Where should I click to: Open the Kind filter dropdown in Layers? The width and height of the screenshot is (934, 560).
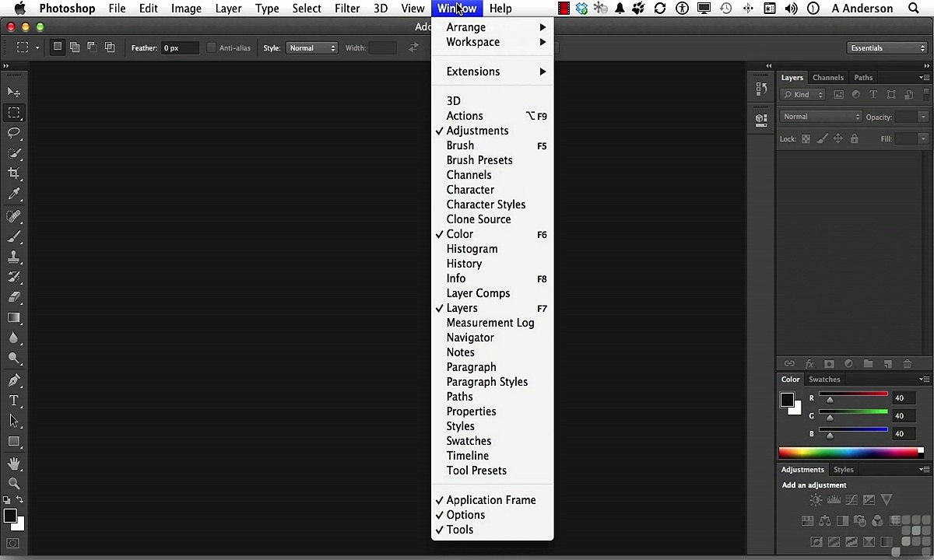(x=802, y=95)
